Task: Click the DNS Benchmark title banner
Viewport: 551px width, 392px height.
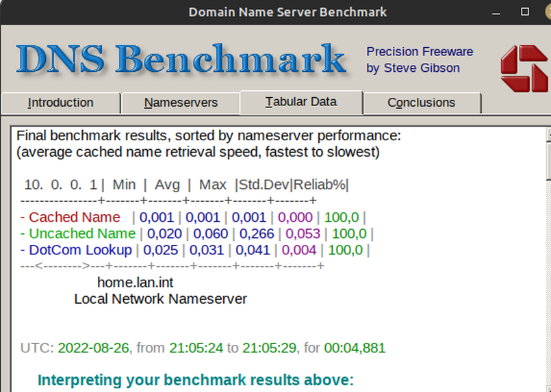Action: (181, 58)
